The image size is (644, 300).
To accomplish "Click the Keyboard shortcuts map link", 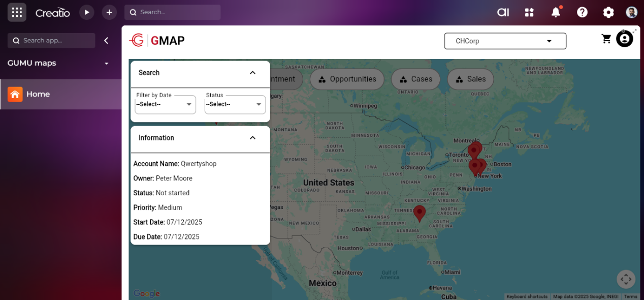I will 527,296.
